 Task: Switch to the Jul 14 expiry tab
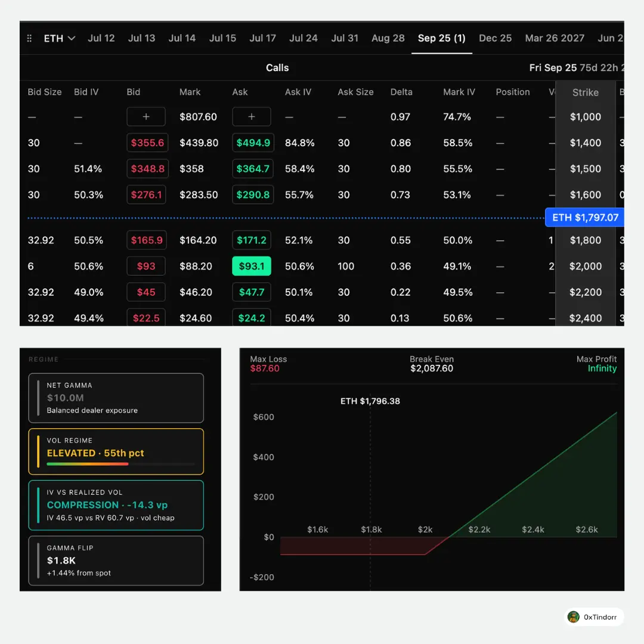pyautogui.click(x=182, y=38)
